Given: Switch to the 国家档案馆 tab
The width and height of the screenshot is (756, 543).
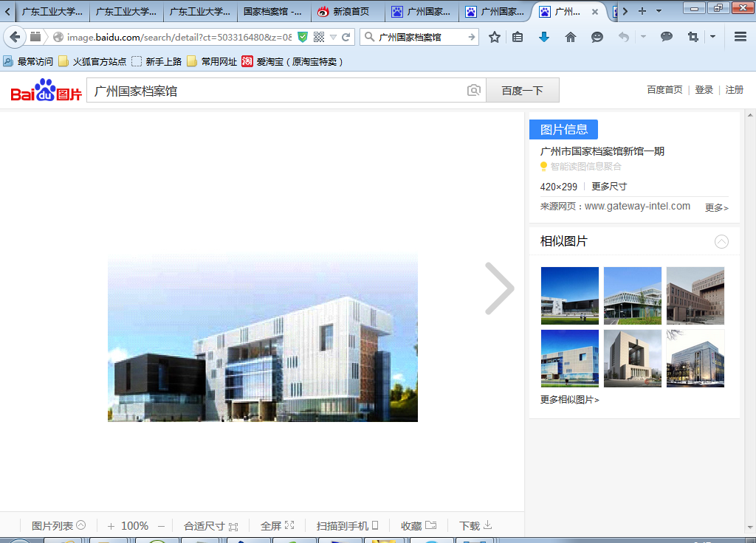Looking at the screenshot, I should point(272,12).
